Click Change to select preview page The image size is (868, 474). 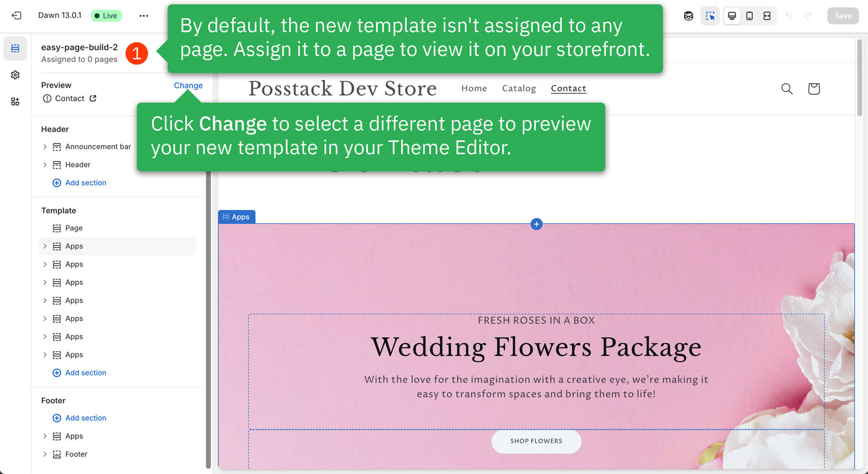tap(188, 85)
